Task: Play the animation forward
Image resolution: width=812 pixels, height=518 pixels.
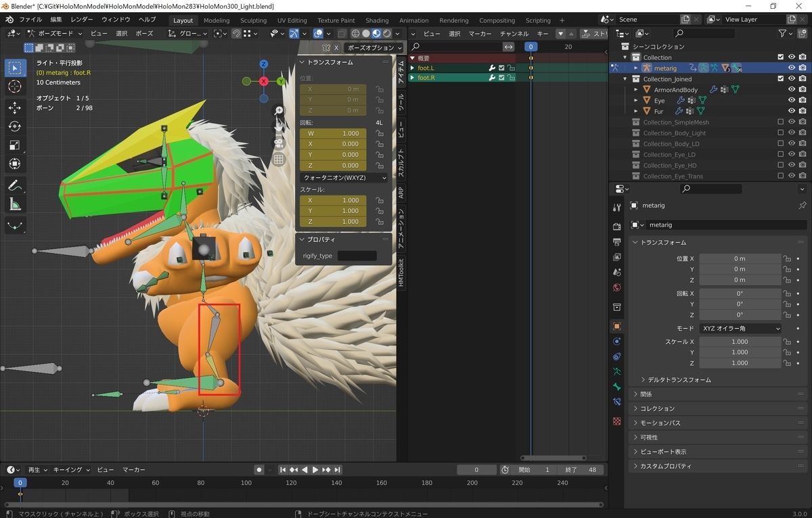Action: pos(315,470)
